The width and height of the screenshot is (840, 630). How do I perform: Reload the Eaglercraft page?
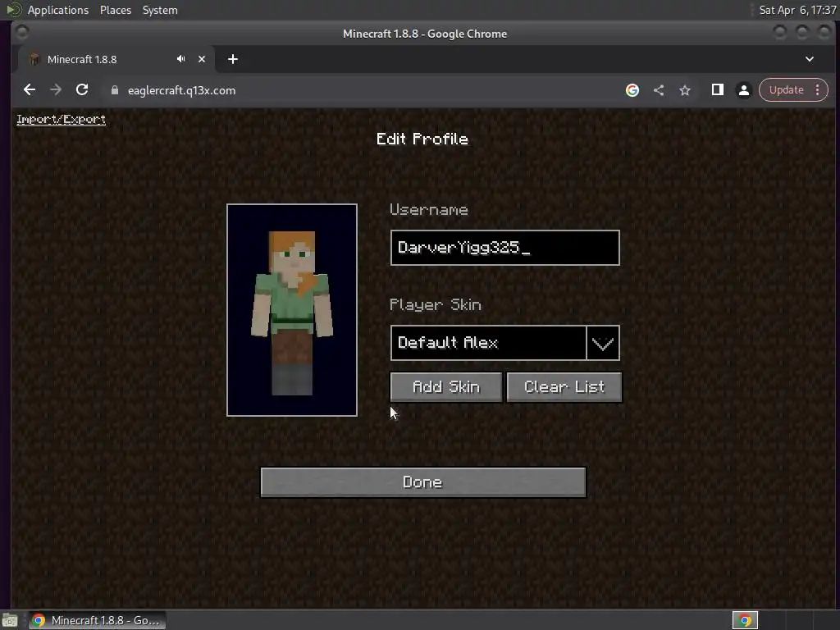tap(82, 90)
